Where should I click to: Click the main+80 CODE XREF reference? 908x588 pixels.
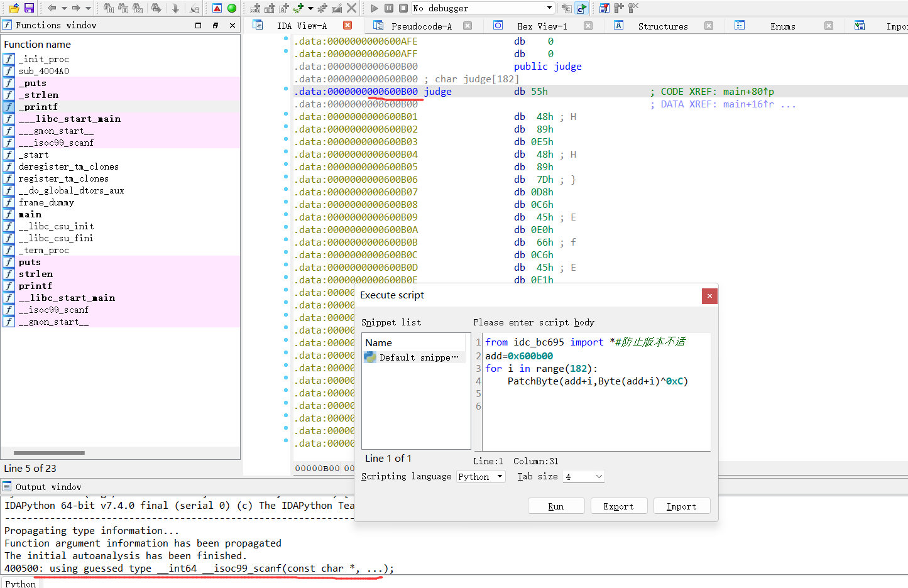click(x=748, y=92)
